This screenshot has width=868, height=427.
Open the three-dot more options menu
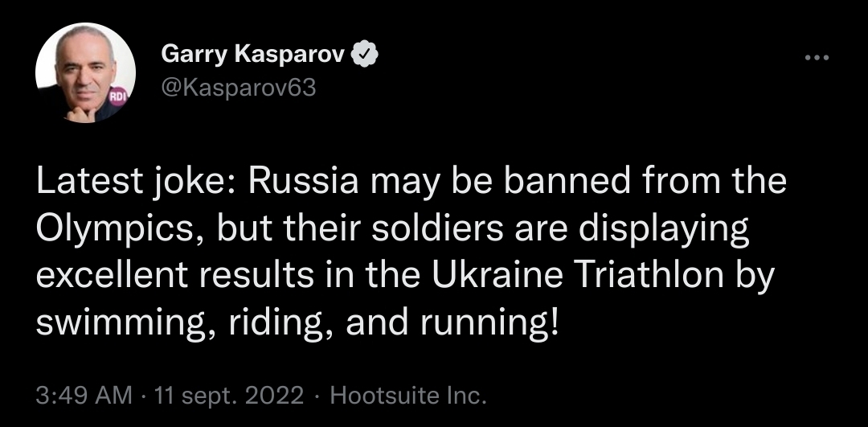click(x=816, y=58)
